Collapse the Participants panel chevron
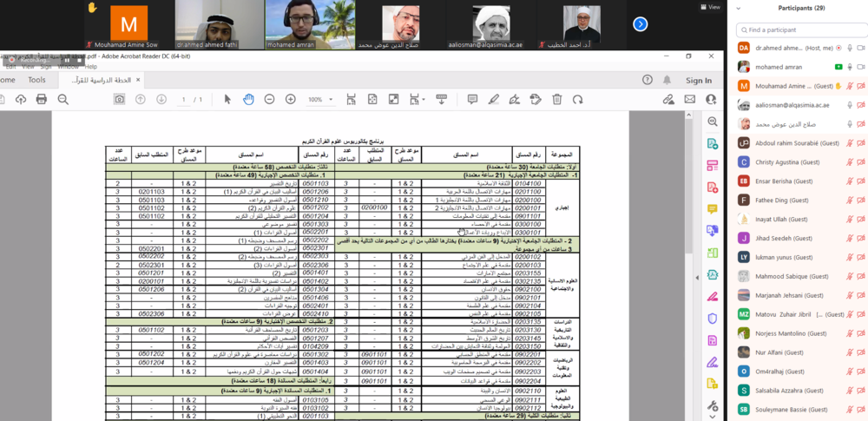Screen dimensions: 868x421 (x=738, y=8)
